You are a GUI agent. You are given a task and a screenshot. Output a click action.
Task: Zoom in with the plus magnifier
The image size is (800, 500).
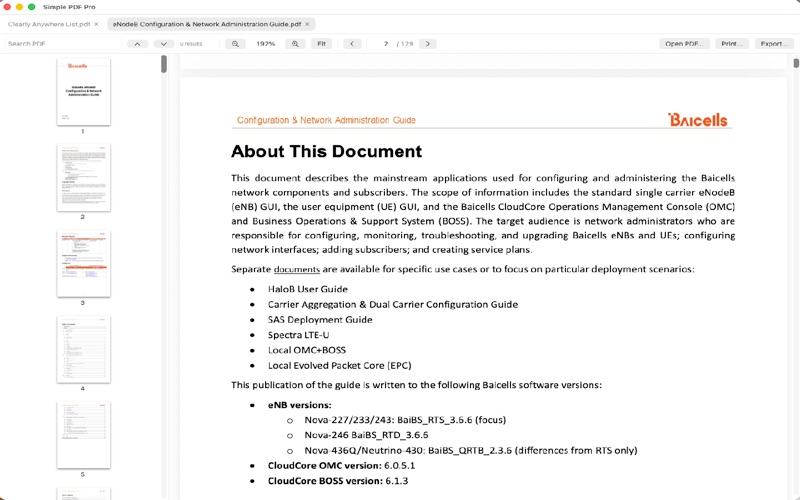[295, 44]
